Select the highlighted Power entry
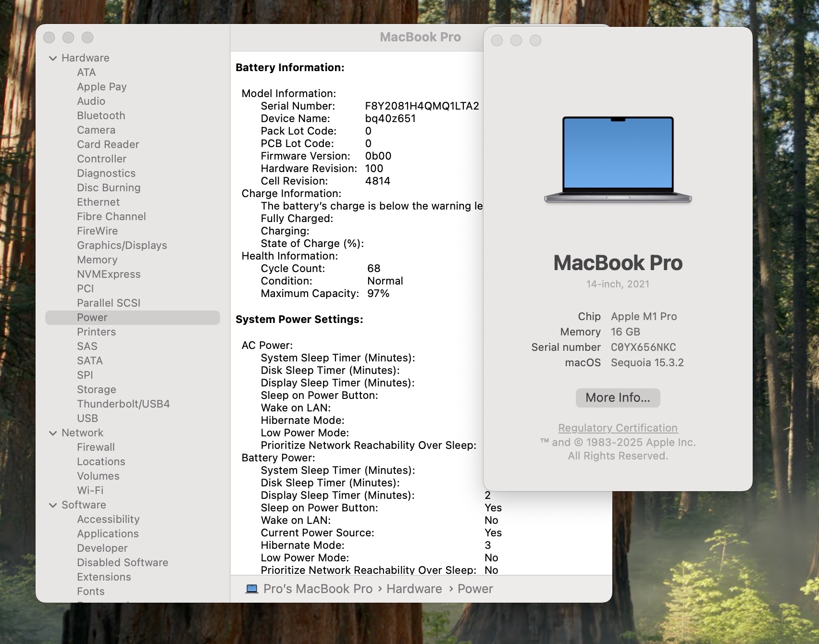The width and height of the screenshot is (819, 644). (x=133, y=318)
